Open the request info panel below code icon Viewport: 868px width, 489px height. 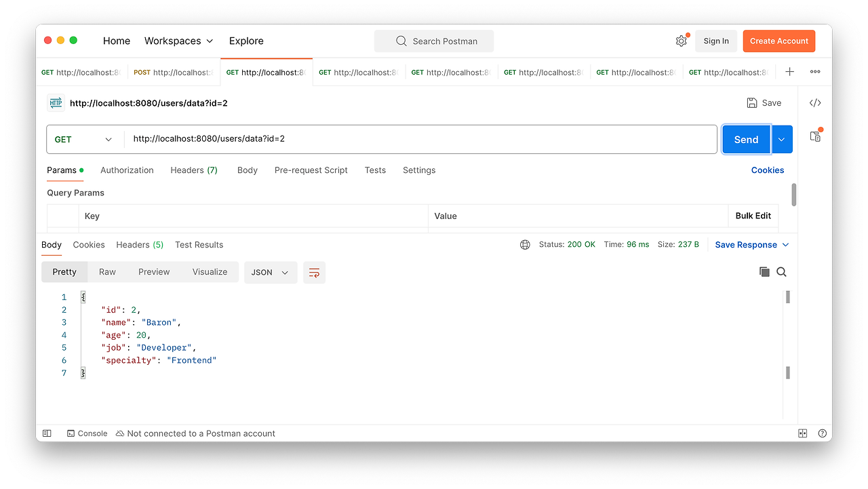click(815, 136)
